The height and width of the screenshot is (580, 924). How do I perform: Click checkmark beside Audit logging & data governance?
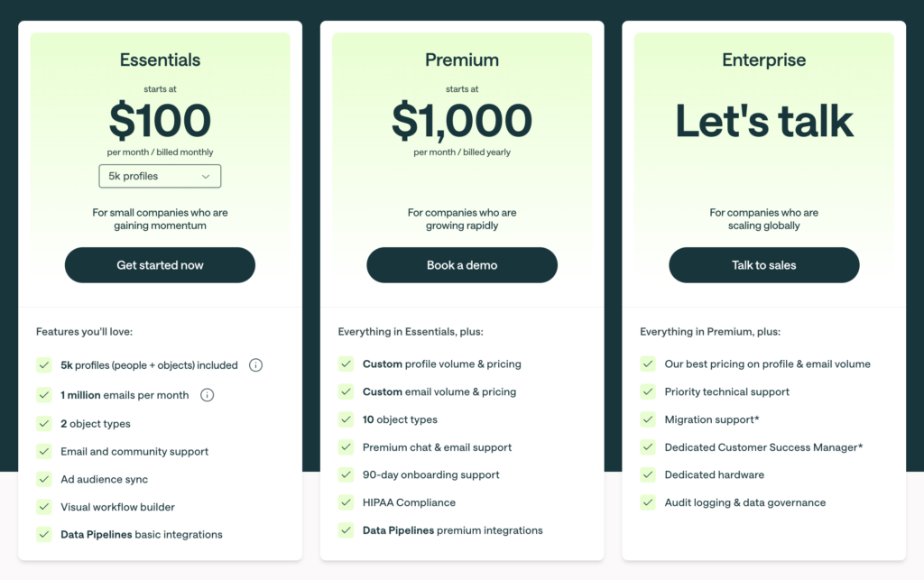click(648, 502)
